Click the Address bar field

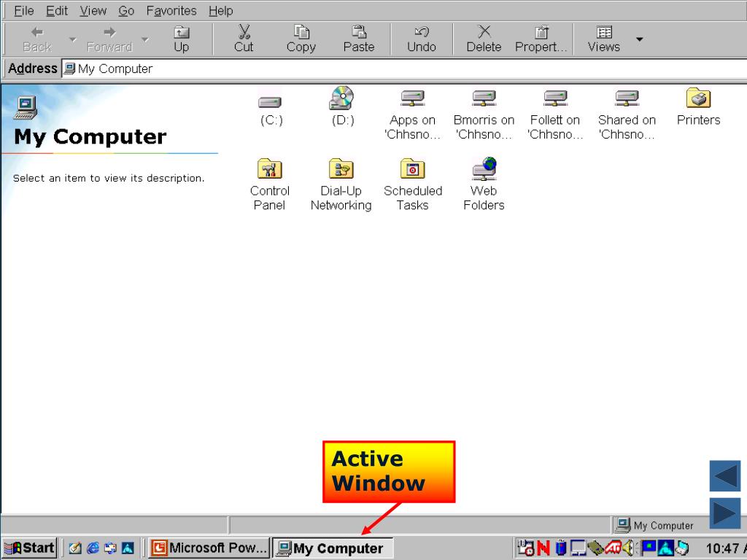tap(404, 69)
